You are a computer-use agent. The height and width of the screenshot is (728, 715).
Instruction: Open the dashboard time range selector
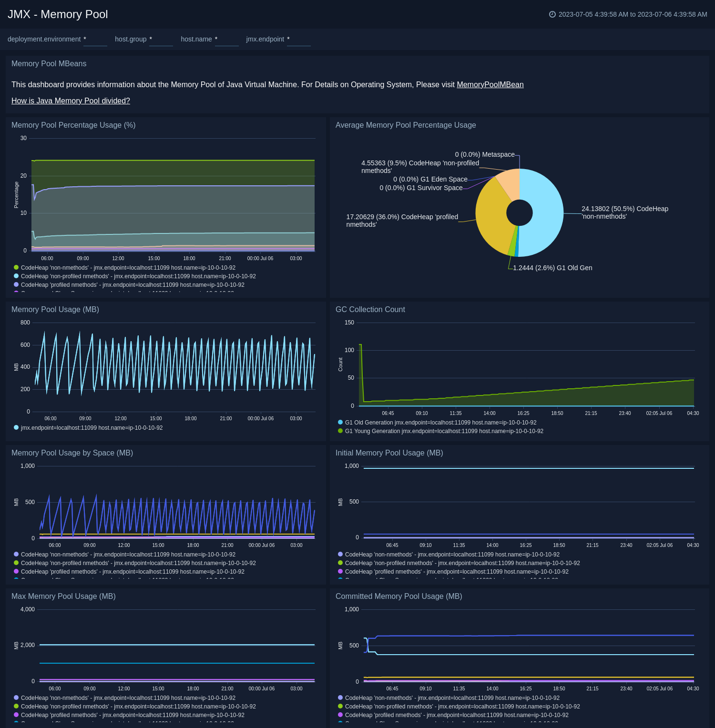(628, 14)
